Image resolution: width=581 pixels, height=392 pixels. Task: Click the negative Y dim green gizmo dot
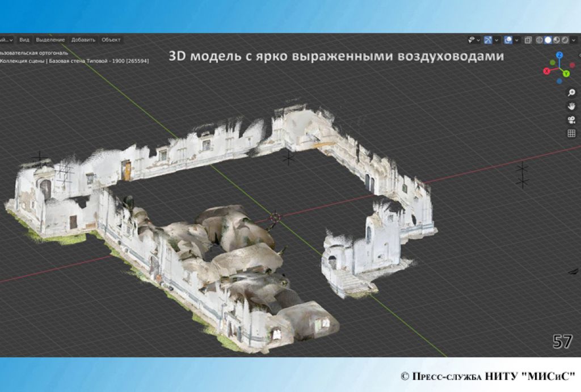tap(553, 62)
